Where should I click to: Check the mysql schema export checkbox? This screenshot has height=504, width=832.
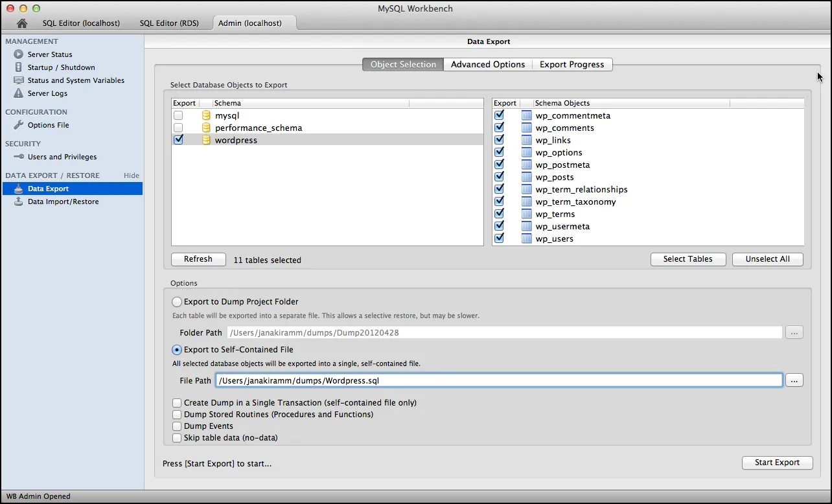[178, 115]
